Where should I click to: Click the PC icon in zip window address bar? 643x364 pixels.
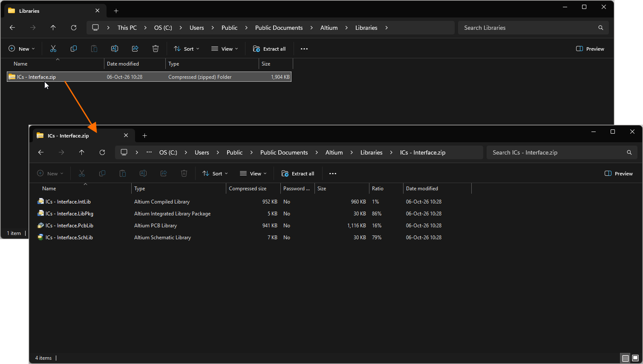(124, 152)
